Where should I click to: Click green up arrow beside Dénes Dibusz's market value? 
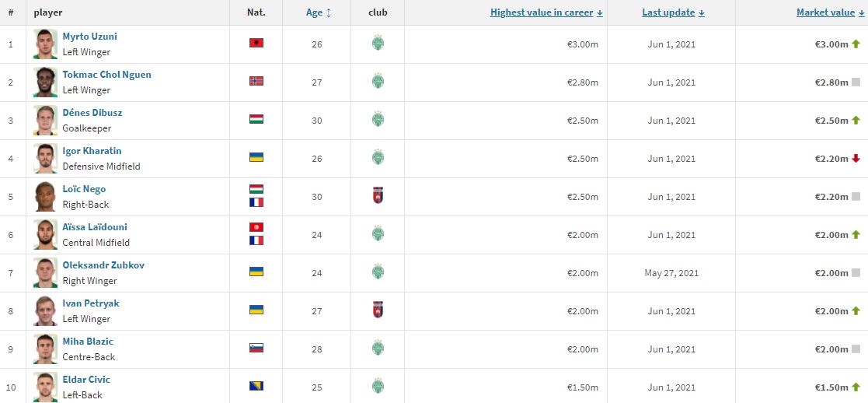(x=856, y=121)
